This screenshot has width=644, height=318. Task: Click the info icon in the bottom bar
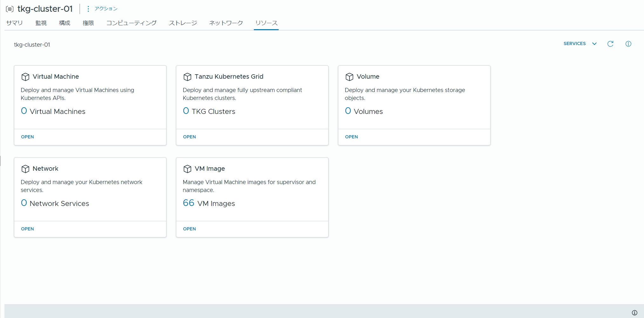point(635,312)
